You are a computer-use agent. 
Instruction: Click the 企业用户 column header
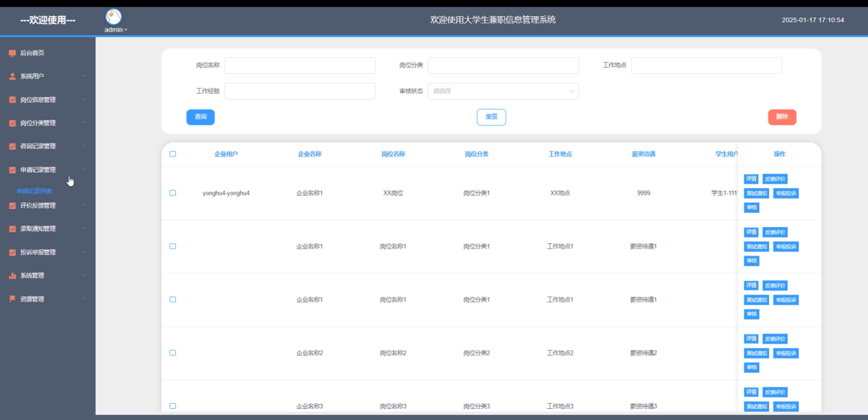click(x=226, y=154)
